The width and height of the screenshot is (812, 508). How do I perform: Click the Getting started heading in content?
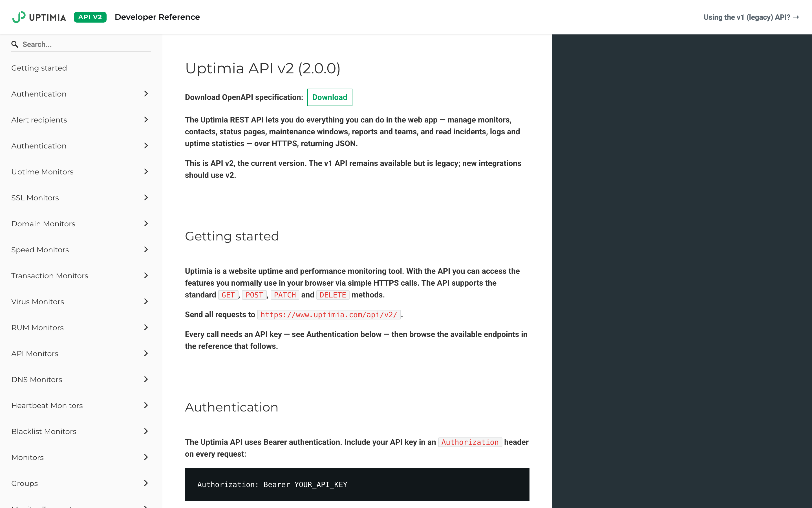[x=232, y=236]
